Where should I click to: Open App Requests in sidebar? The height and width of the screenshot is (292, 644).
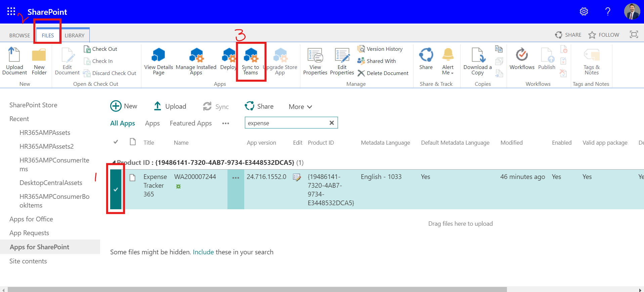(x=29, y=233)
